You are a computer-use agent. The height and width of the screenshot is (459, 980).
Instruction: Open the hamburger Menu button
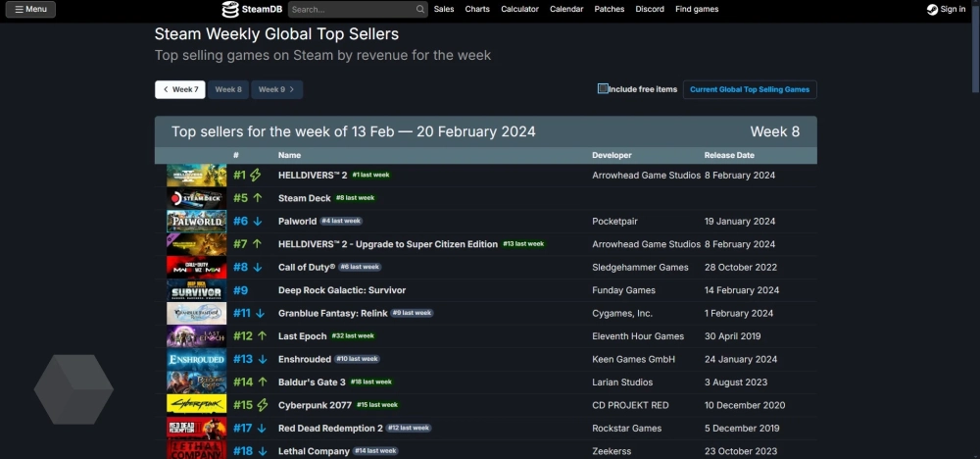[x=29, y=10]
